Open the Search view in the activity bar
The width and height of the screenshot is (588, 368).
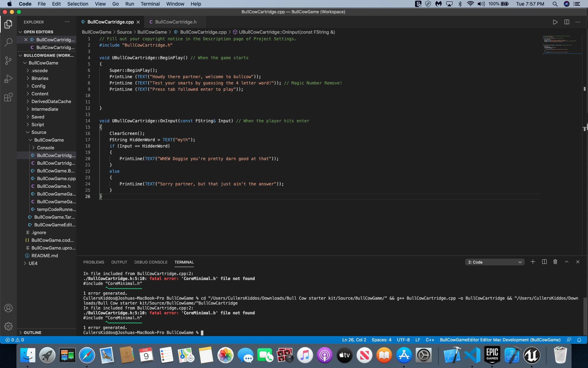[8, 42]
